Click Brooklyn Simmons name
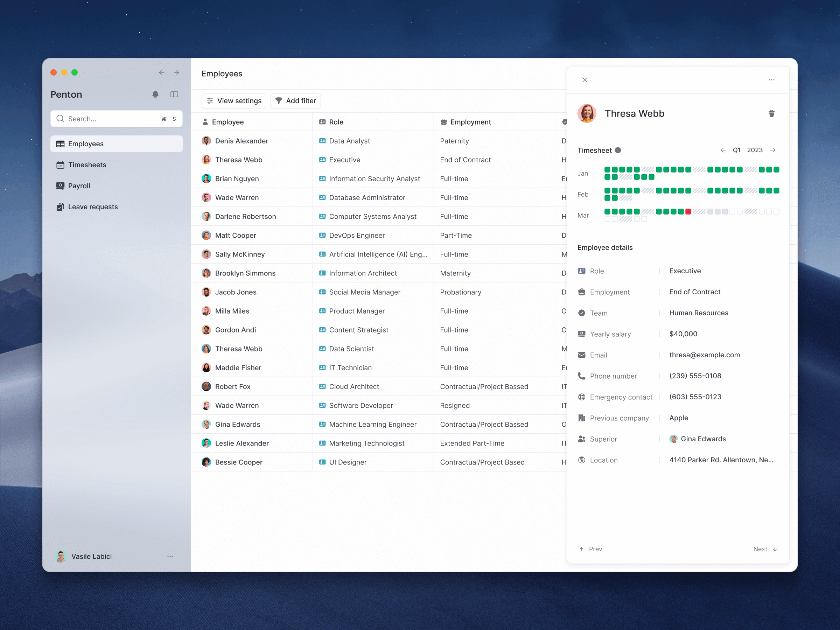This screenshot has width=840, height=630. 245,273
